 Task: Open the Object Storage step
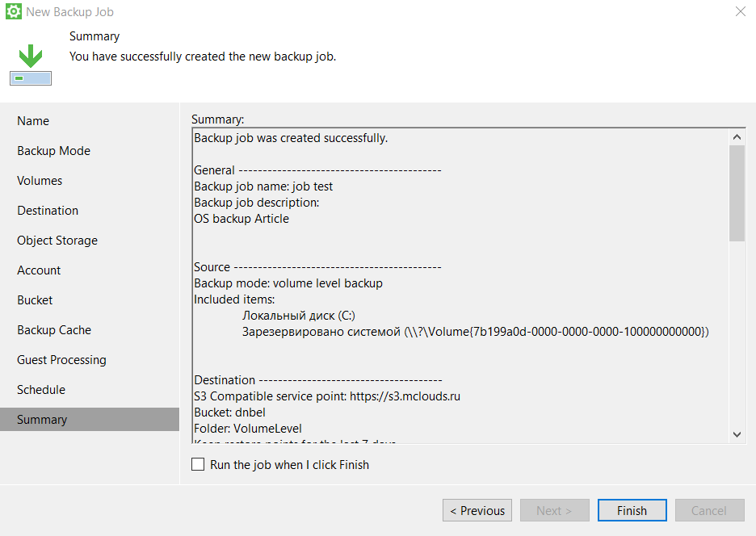click(x=57, y=241)
